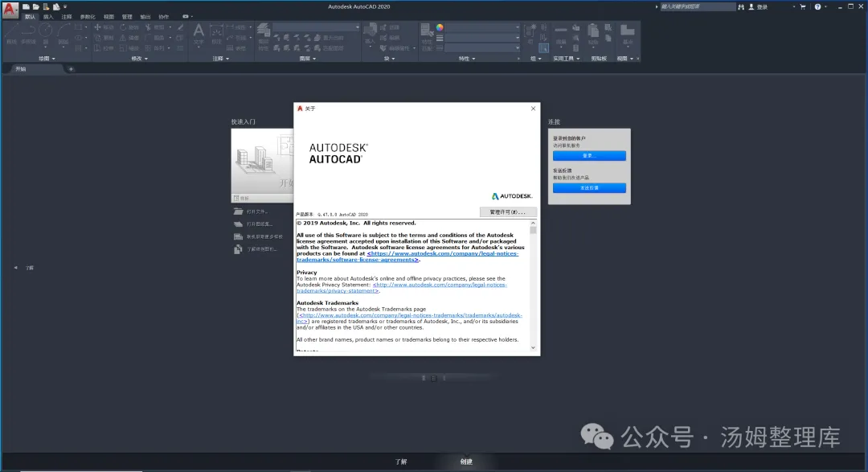The image size is (868, 472).
Task: Click the binoculars search icon in title bar
Action: click(741, 6)
